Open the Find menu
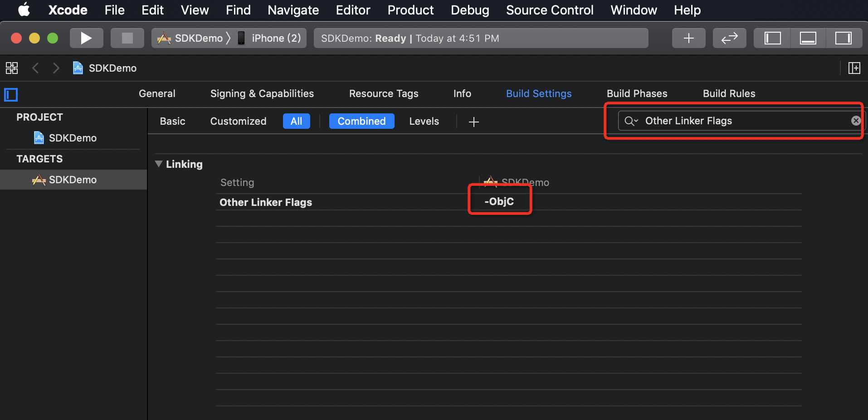 click(x=238, y=10)
